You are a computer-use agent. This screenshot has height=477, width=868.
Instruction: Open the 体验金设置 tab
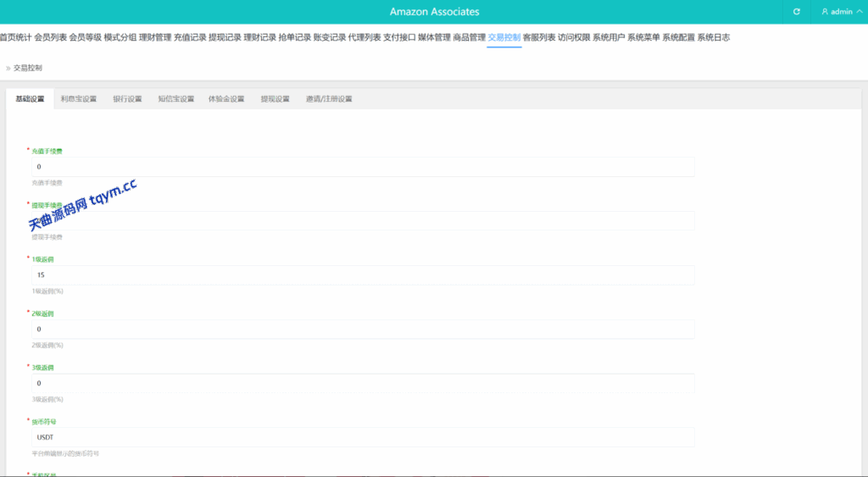226,98
